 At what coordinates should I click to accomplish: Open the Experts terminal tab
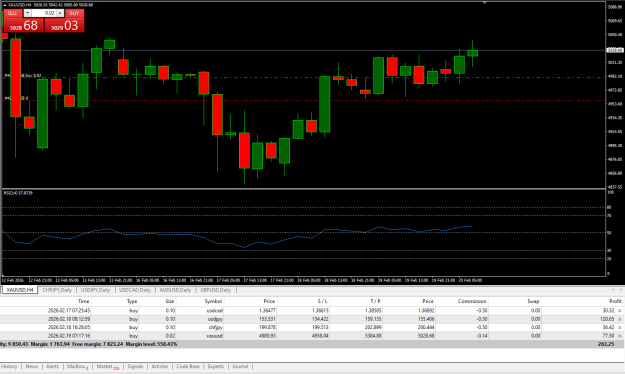(216, 366)
